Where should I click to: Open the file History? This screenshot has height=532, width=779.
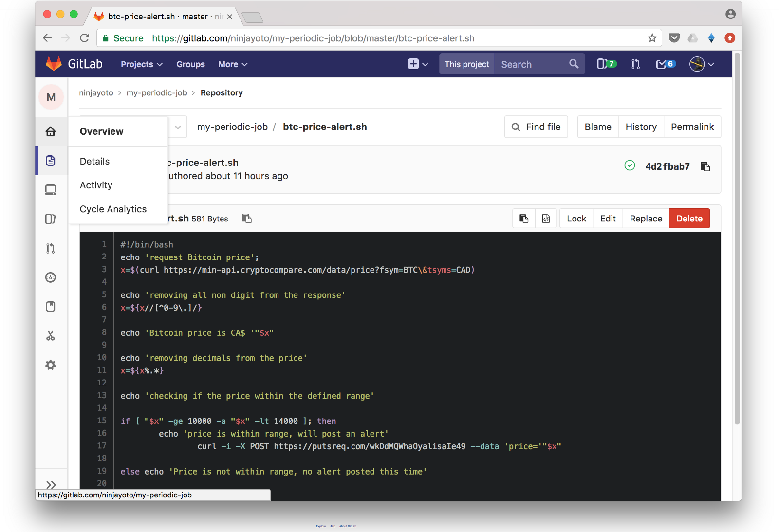pyautogui.click(x=641, y=127)
